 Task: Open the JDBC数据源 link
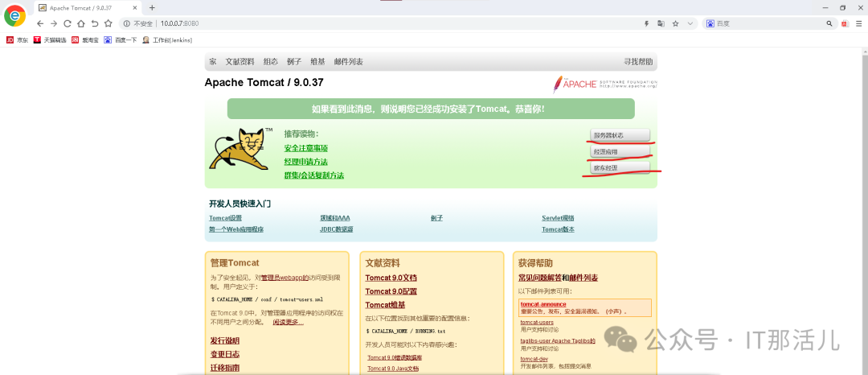[x=337, y=229]
